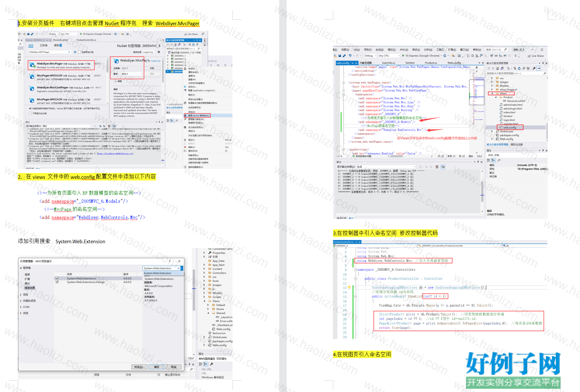Click the refresh icon beside the NuGet search box

[75, 52]
